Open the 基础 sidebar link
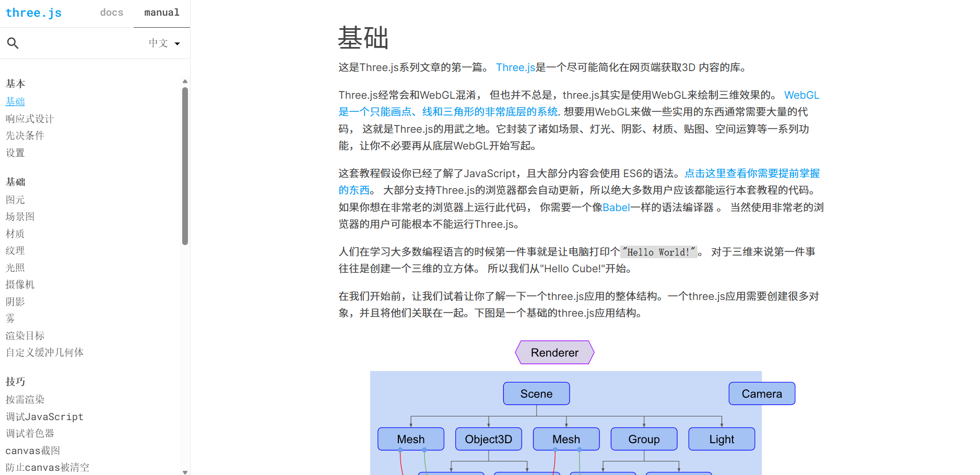This screenshot has height=475, width=980. [15, 101]
